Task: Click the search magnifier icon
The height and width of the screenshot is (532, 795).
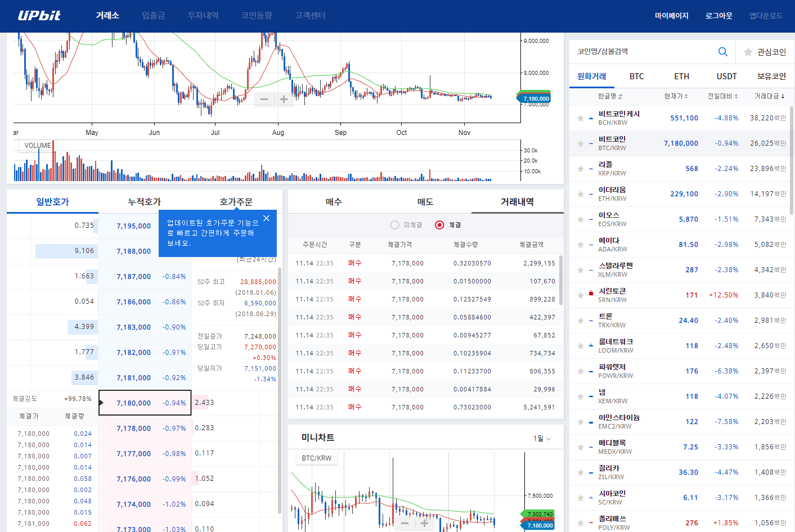Action: pyautogui.click(x=723, y=52)
